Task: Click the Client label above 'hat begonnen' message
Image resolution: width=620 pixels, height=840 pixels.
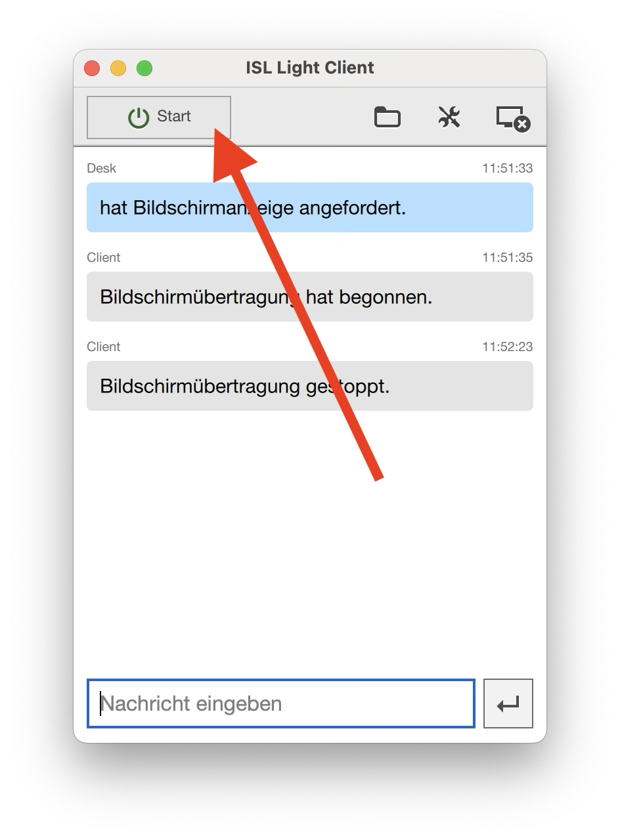Action: [x=104, y=257]
